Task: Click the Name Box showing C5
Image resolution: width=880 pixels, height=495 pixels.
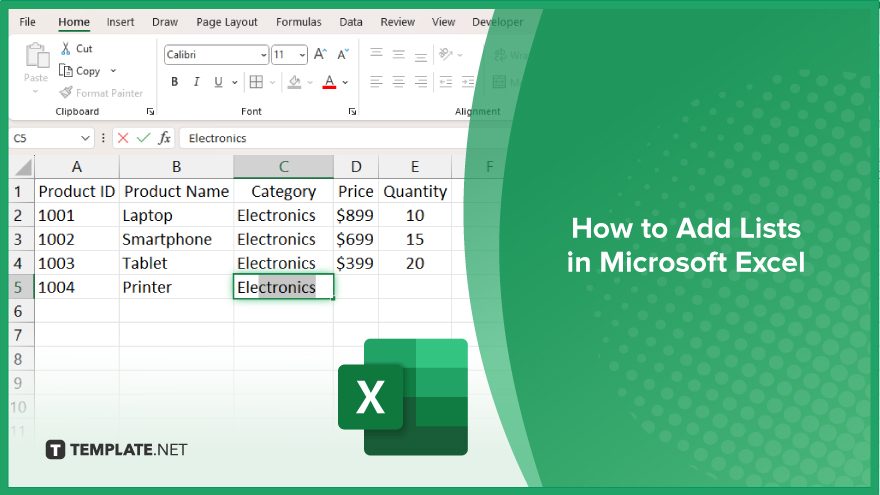Action: (45, 138)
